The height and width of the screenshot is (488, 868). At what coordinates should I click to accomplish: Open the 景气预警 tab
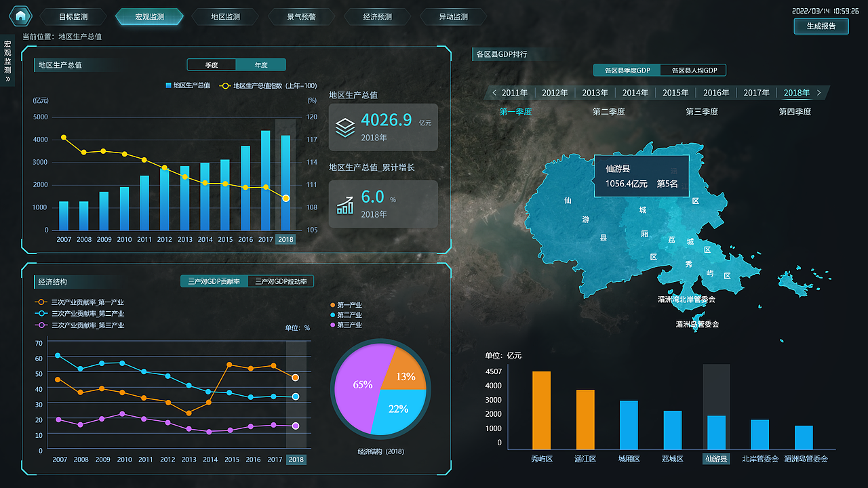301,16
